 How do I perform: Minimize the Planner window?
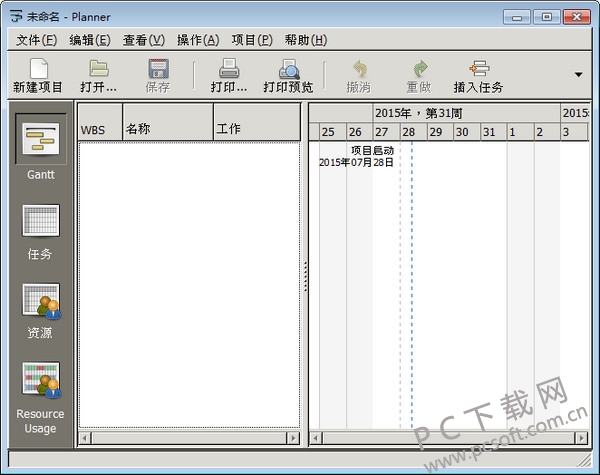click(x=517, y=17)
